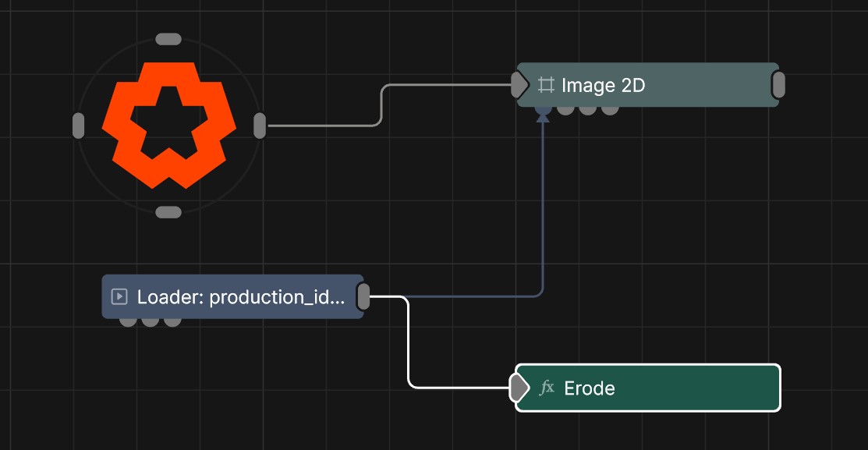The height and width of the screenshot is (450, 868).
Task: Click the Image 2D right output connector
Action: pos(778,85)
